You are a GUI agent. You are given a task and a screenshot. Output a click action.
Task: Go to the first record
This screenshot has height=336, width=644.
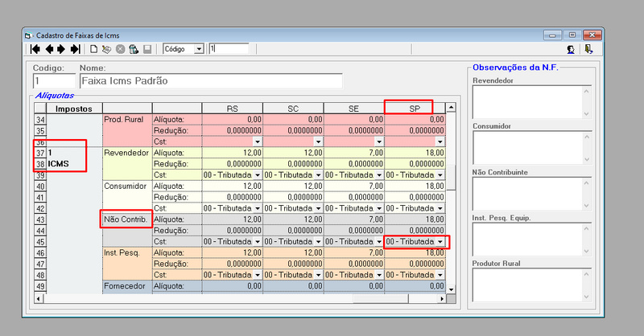tap(35, 49)
